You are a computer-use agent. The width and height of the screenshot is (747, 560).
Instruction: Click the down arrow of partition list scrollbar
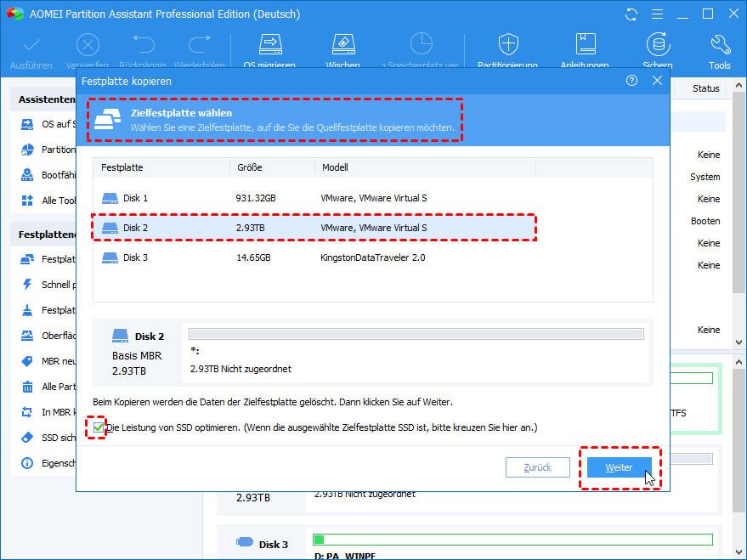click(739, 342)
